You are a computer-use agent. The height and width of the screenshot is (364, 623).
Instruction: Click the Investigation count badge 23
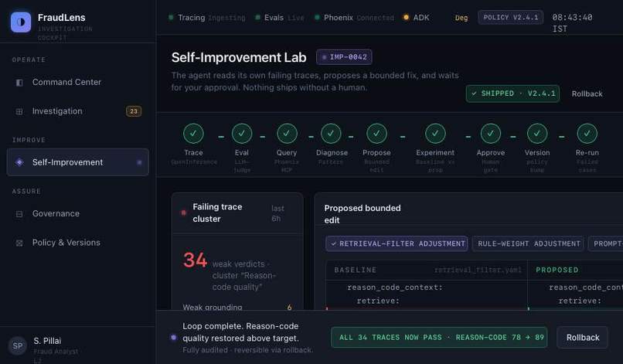point(134,111)
